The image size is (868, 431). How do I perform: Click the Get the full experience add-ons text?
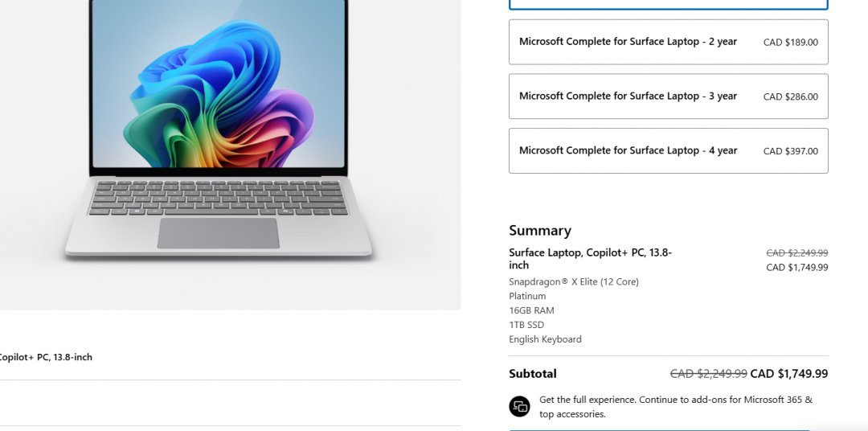point(676,407)
